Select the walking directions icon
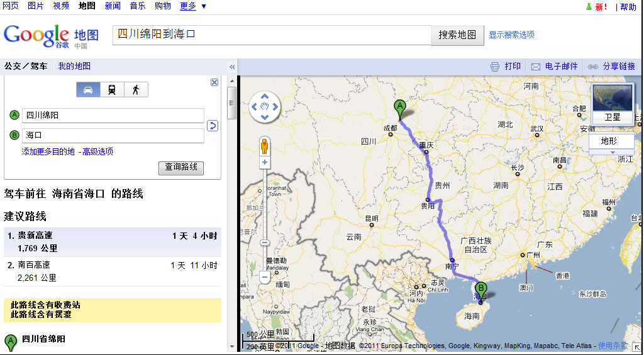Viewport: 644px width, 355px height. (136, 90)
